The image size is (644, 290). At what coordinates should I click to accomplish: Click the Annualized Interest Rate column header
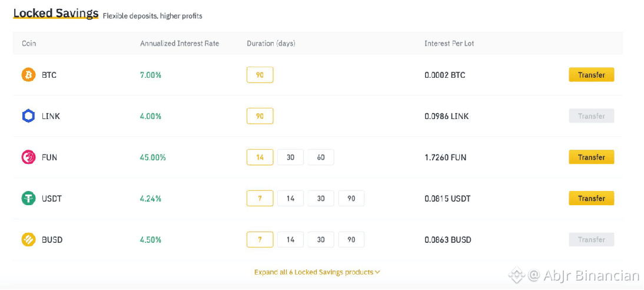point(180,44)
